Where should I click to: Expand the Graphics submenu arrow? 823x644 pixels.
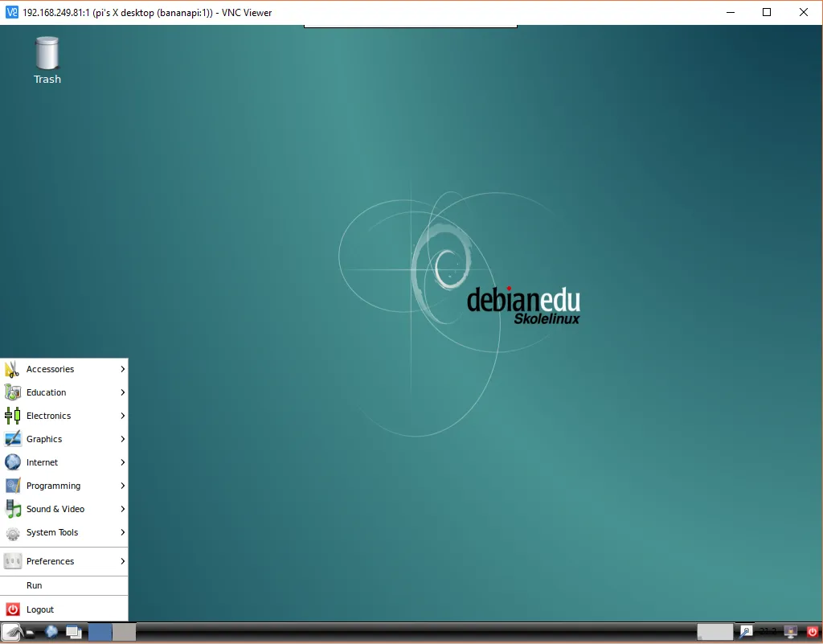pyautogui.click(x=122, y=439)
